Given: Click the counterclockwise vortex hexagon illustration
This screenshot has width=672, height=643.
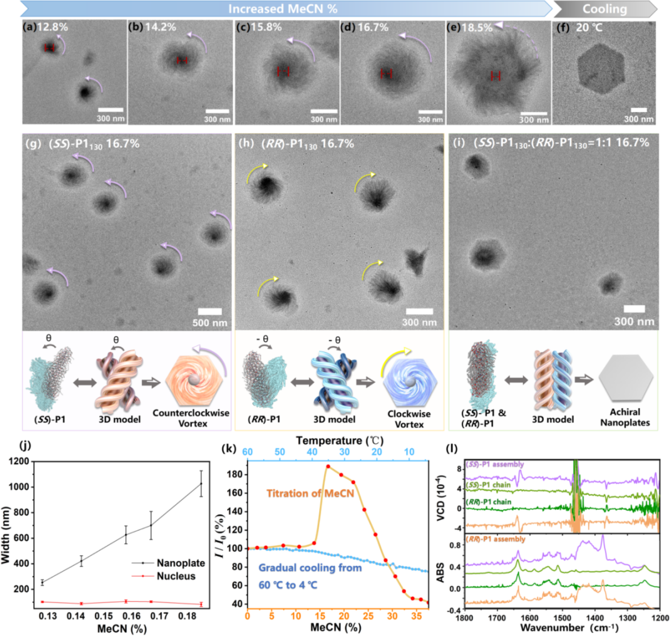Looking at the screenshot, I should coord(193,381).
